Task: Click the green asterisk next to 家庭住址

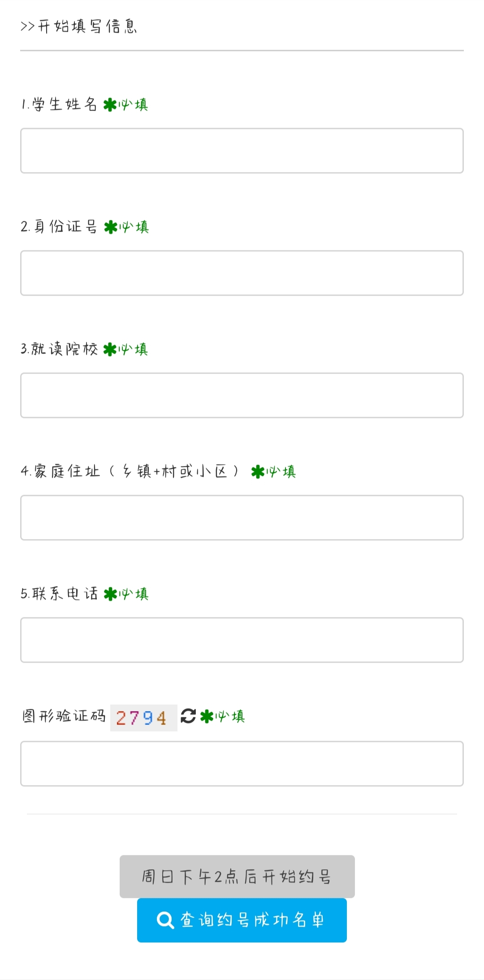Action: point(259,471)
